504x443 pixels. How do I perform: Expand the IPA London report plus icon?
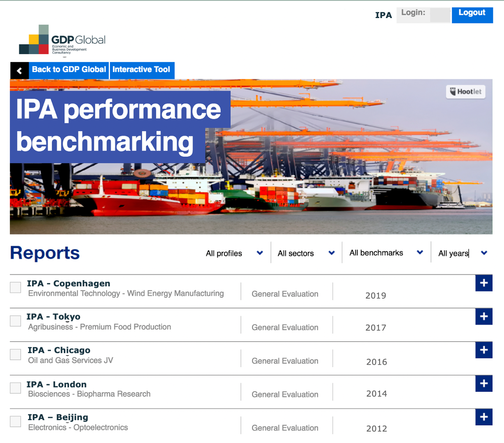coord(483,384)
